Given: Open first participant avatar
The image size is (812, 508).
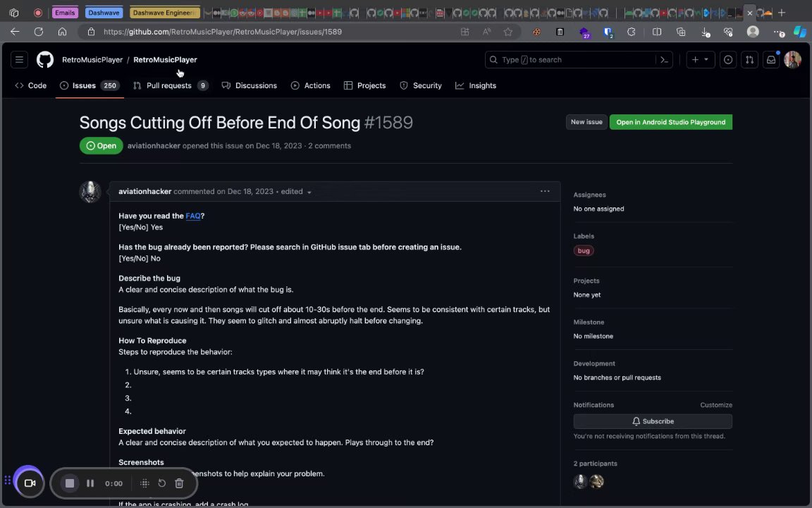Looking at the screenshot, I should (x=580, y=482).
